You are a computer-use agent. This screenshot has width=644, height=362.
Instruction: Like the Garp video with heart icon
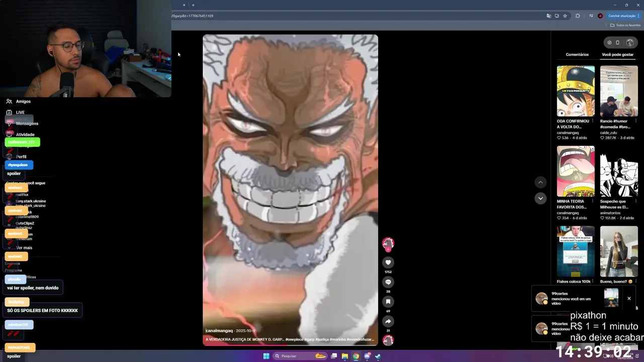[x=388, y=262]
